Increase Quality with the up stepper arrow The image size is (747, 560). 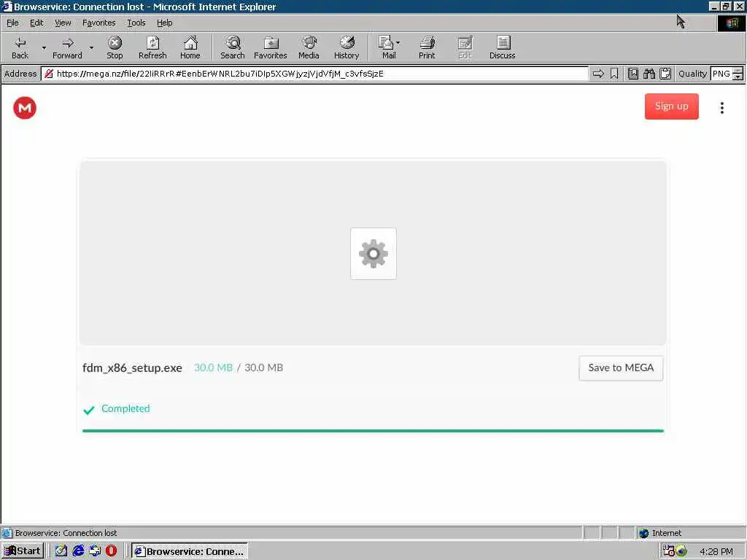(738, 71)
